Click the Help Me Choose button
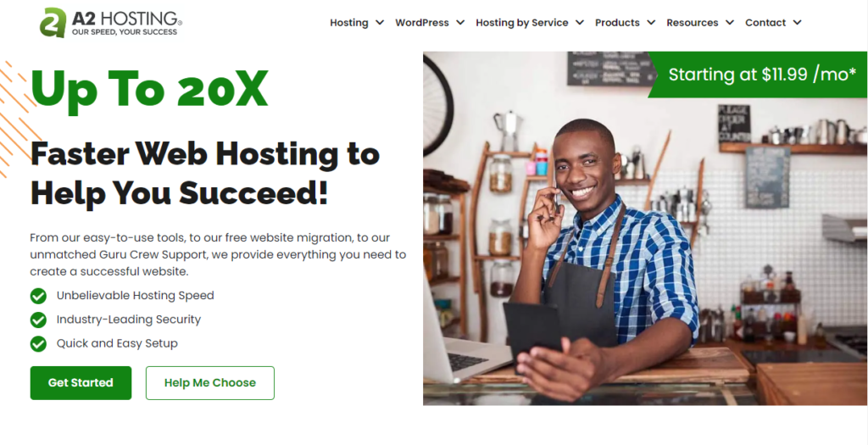This screenshot has width=868, height=445. pos(210,383)
